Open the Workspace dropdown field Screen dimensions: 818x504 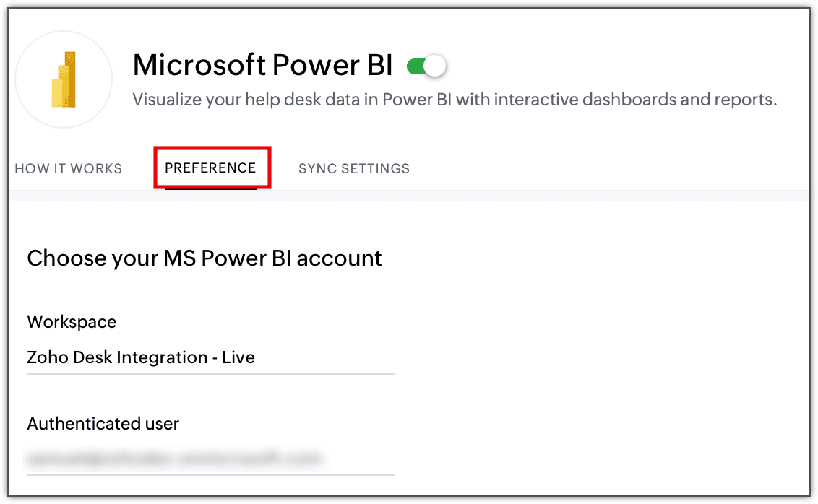pyautogui.click(x=210, y=357)
